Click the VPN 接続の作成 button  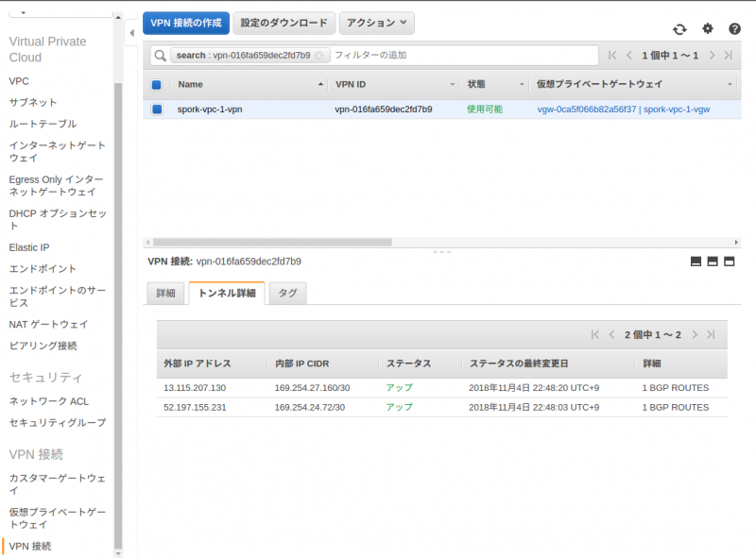coord(185,24)
